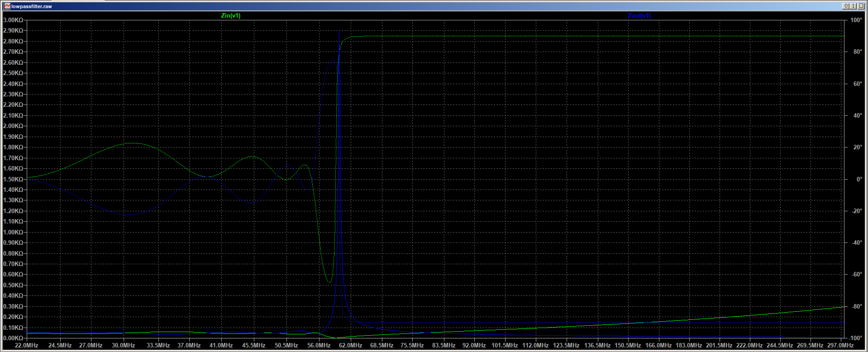Click the blue Zout(v1) trace label
The image size is (868, 352).
(x=639, y=15)
